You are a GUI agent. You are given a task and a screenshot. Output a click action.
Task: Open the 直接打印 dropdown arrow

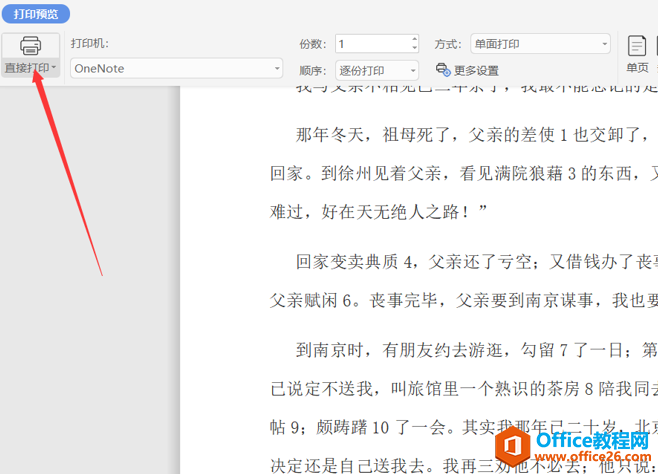54,67
